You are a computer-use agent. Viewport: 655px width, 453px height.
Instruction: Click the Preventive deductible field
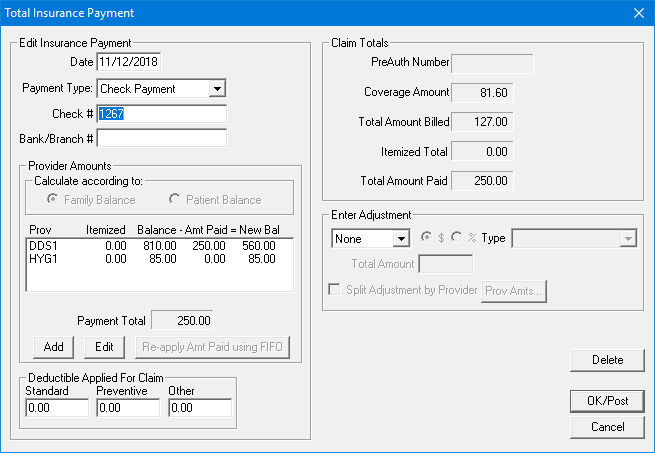[128, 408]
